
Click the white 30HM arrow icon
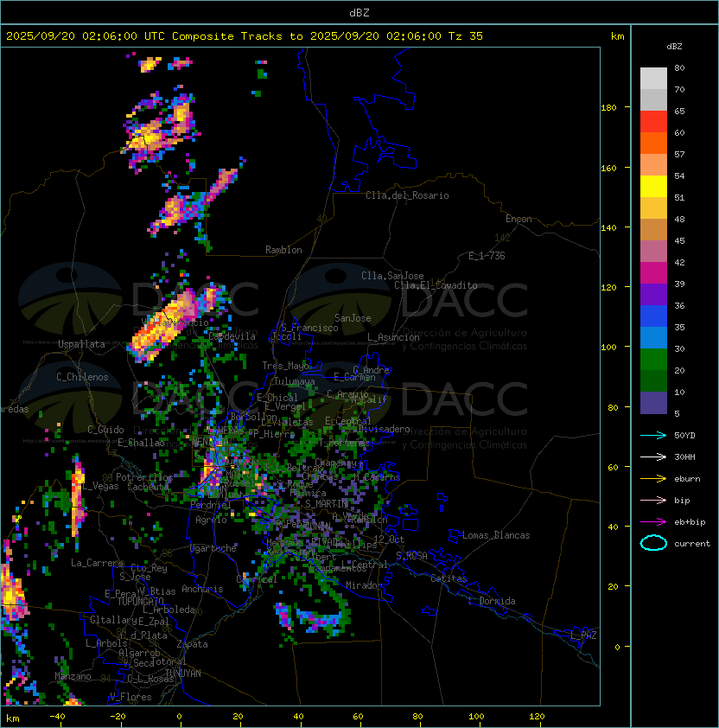pos(653,457)
